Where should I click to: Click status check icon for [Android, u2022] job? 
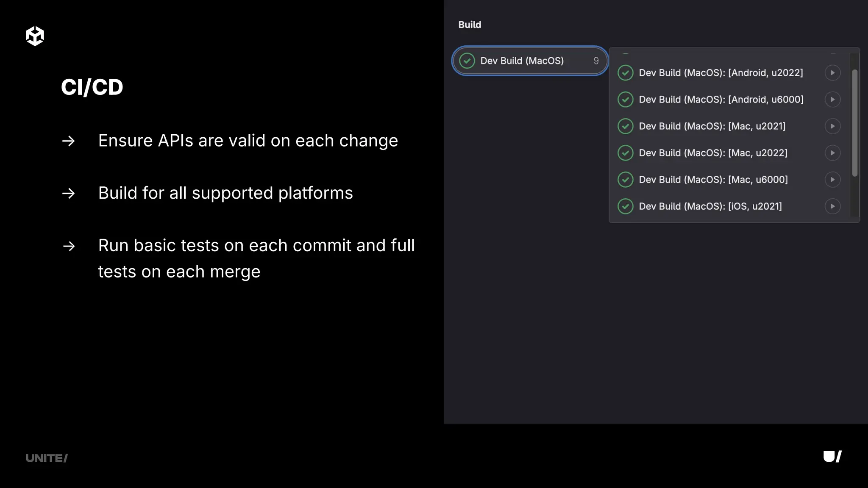(626, 73)
